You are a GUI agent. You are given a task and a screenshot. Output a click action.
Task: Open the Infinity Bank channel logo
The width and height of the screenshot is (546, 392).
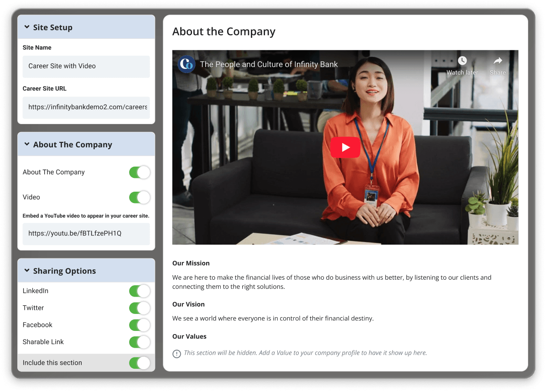click(186, 64)
